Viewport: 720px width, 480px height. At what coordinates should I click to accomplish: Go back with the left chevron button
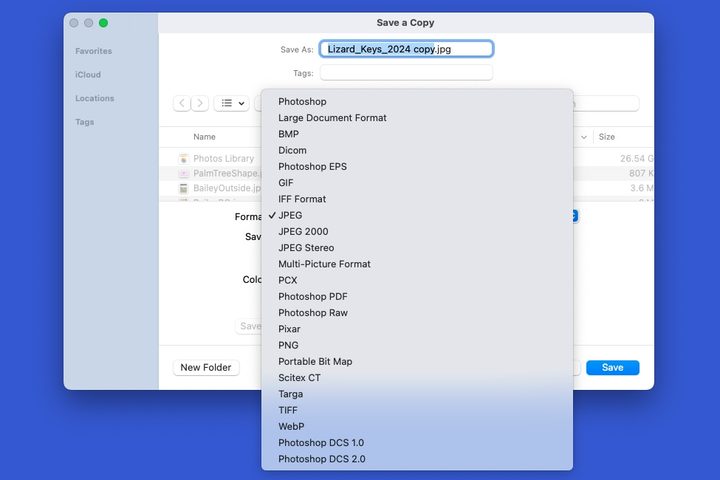tap(182, 103)
